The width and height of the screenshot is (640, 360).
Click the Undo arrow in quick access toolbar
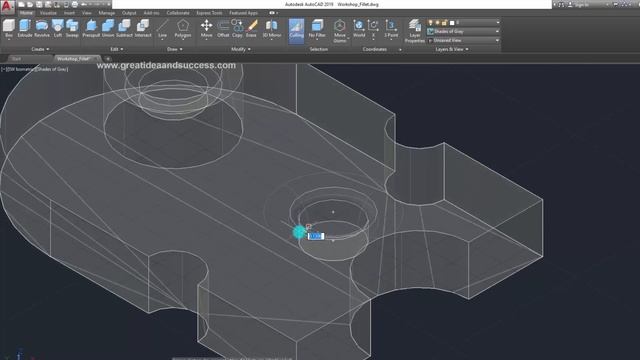coord(84,4)
